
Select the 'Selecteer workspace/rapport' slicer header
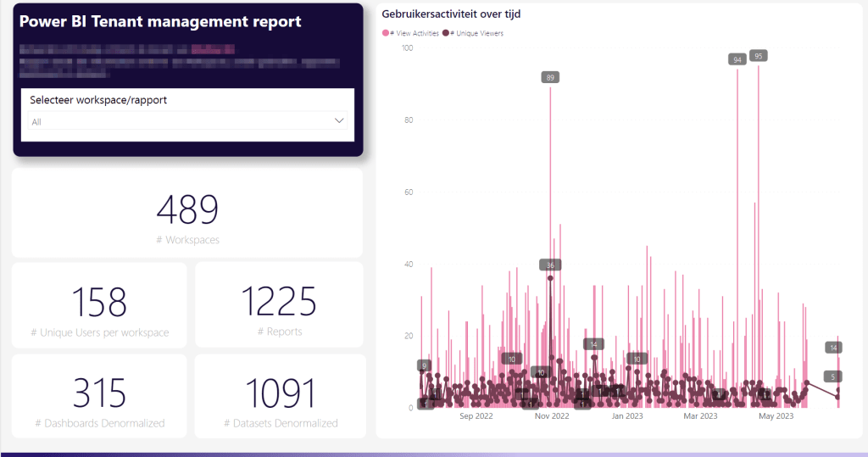tap(98, 100)
